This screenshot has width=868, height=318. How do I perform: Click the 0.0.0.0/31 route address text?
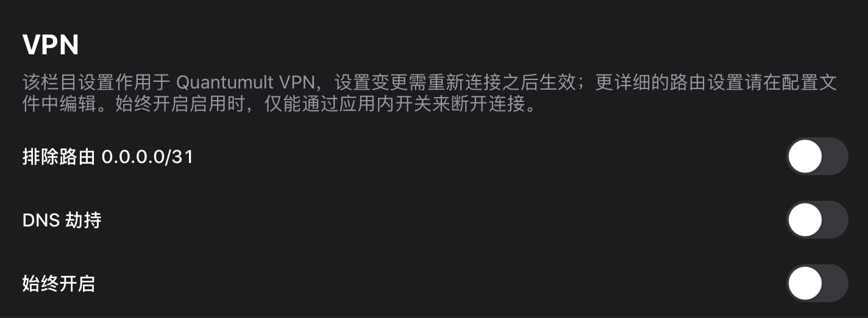click(148, 157)
